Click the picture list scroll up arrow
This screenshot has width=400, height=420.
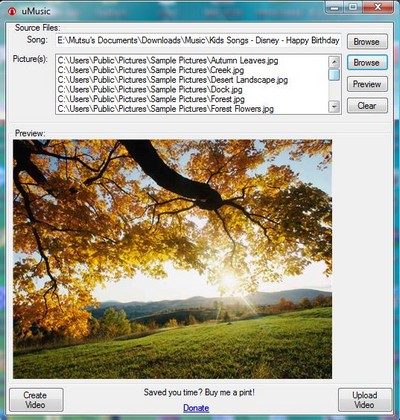click(x=334, y=62)
